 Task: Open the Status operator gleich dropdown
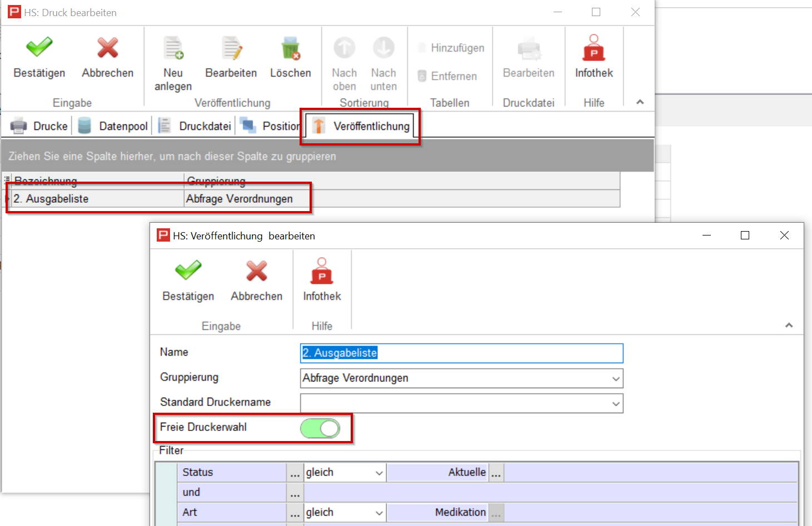click(x=379, y=473)
